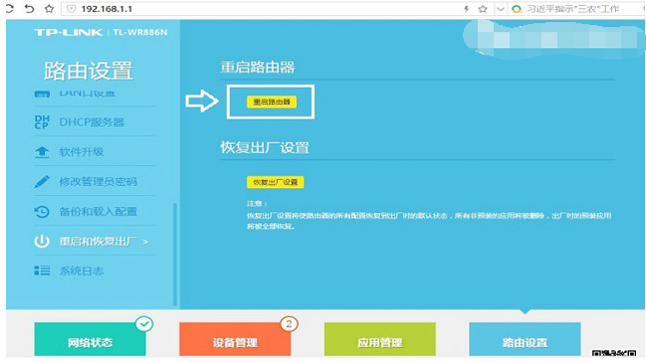Click the 路由设置 sidebar title

(88, 71)
